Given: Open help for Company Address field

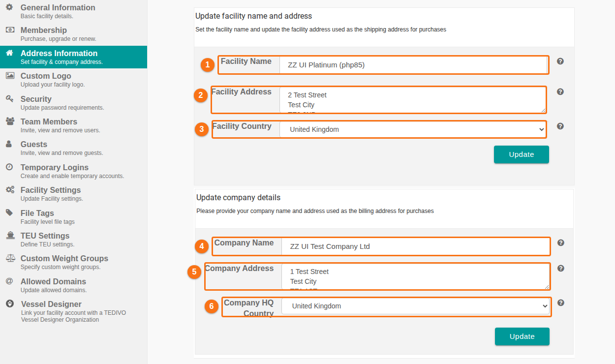Looking at the screenshot, I should [x=561, y=269].
